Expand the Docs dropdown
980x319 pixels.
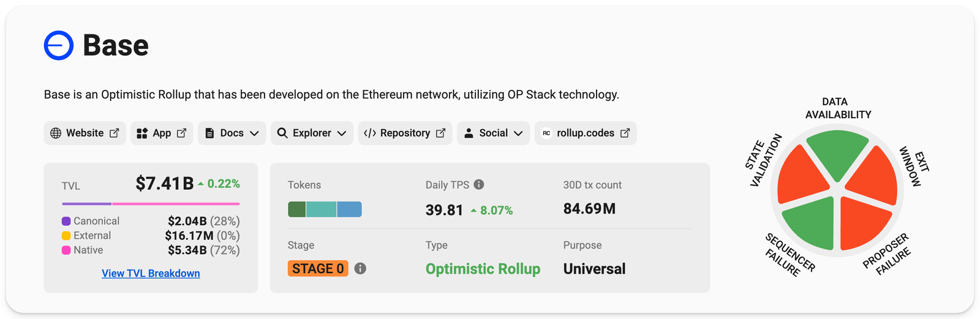coord(232,133)
